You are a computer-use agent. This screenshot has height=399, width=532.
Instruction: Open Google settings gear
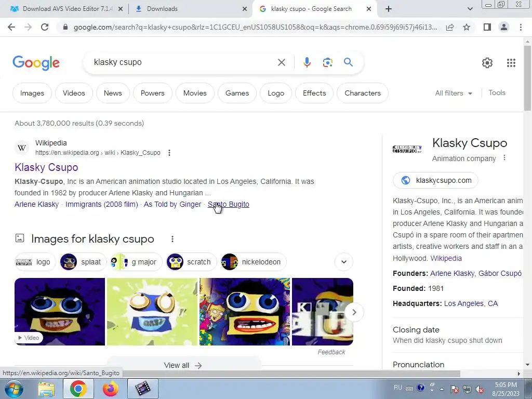(x=487, y=63)
